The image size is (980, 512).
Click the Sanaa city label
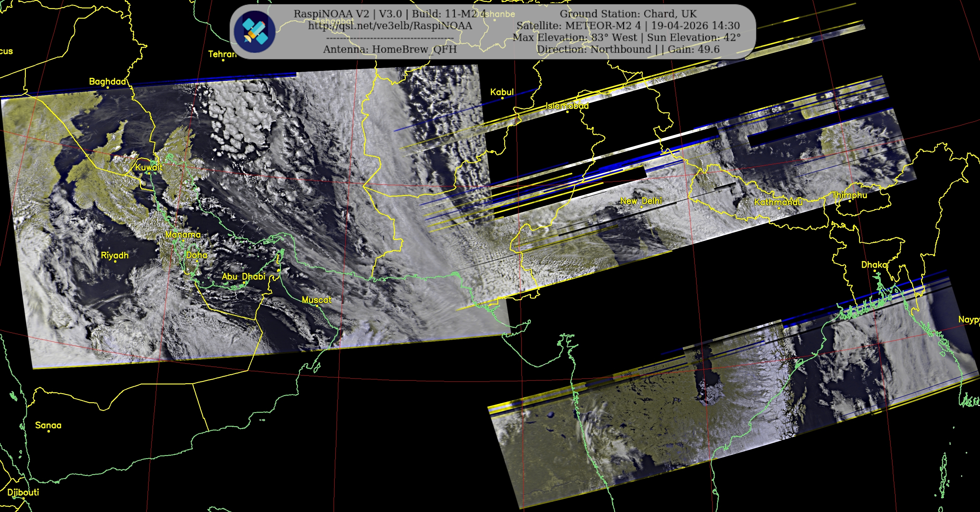[x=48, y=425]
